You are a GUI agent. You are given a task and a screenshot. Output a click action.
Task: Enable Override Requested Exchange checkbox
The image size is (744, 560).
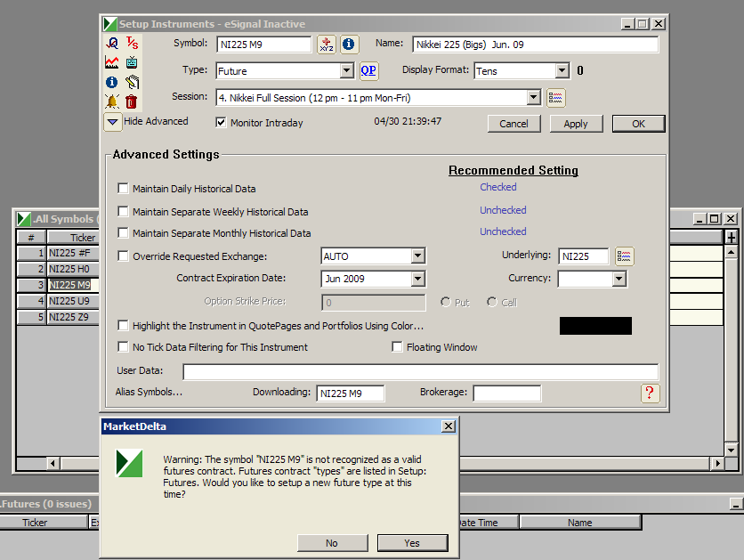click(123, 256)
